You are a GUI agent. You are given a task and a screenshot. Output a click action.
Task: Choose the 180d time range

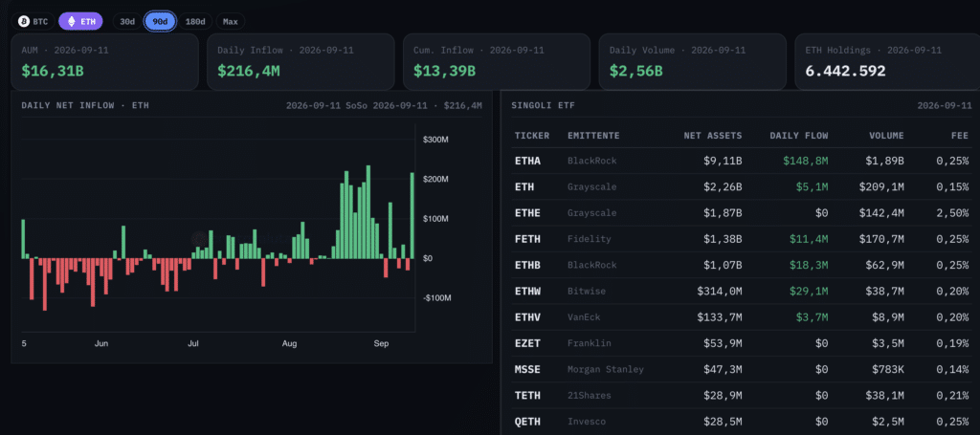tap(195, 21)
